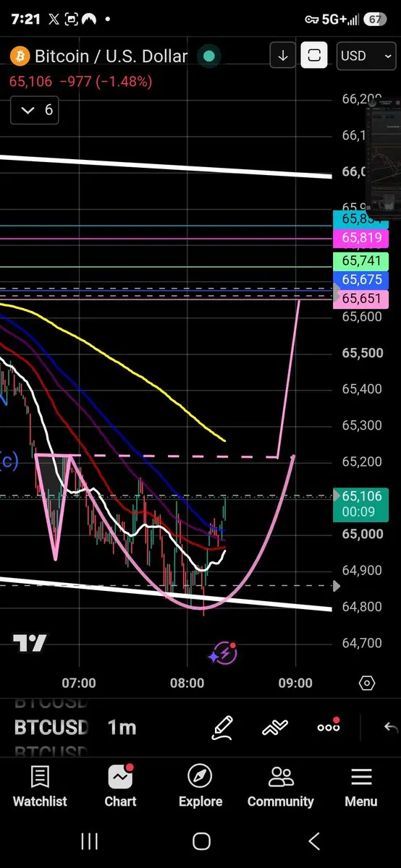Toggle the fullscreen chart mode button
The width and height of the screenshot is (401, 868).
point(314,56)
